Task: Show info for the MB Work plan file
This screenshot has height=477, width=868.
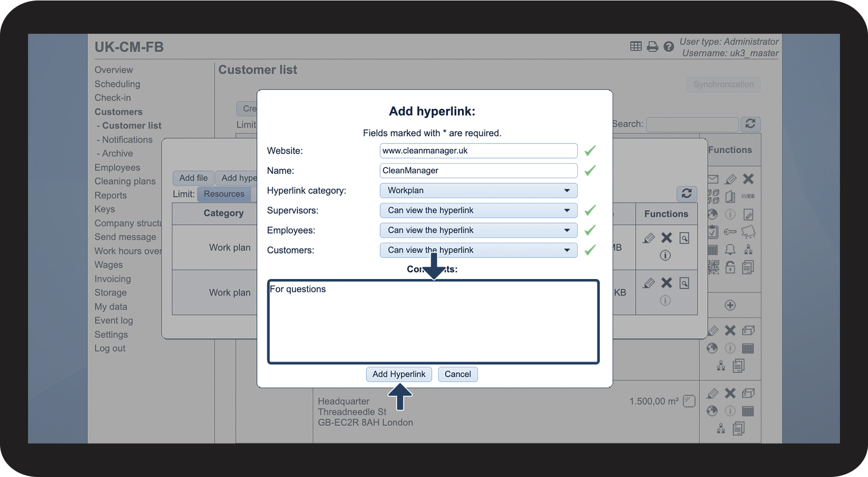Action: [x=665, y=255]
